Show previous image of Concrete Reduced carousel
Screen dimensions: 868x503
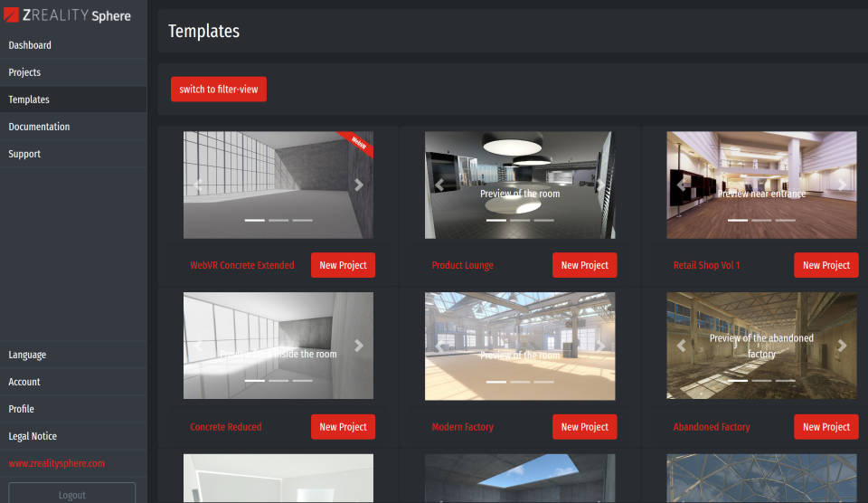point(198,346)
